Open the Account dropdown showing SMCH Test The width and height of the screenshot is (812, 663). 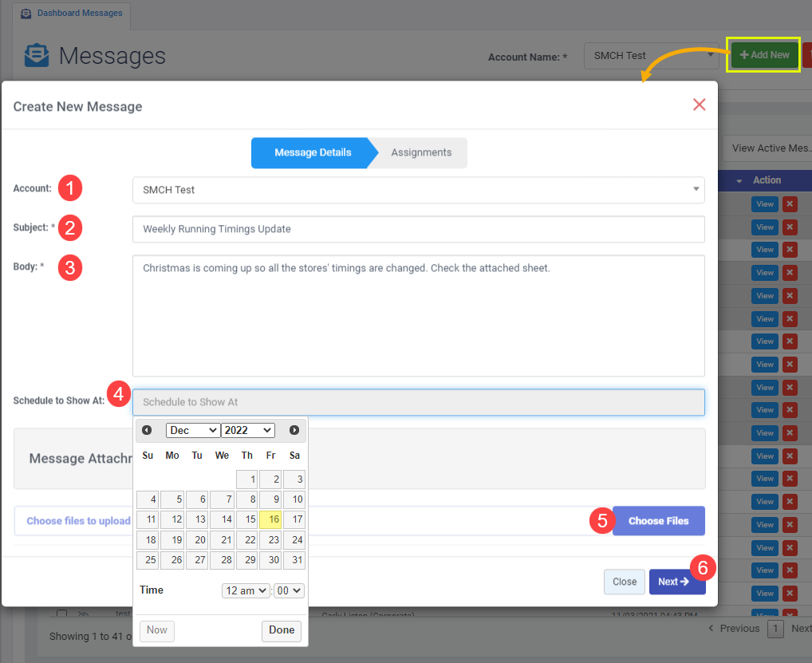click(418, 190)
